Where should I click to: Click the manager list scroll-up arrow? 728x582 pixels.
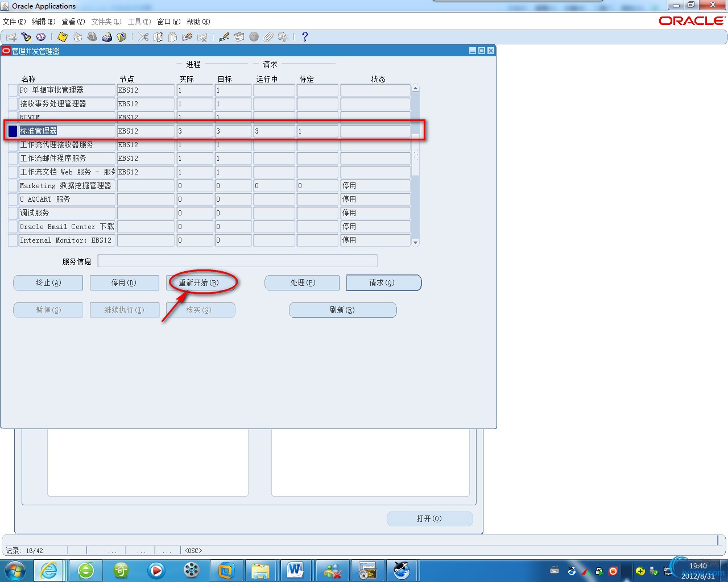click(415, 89)
